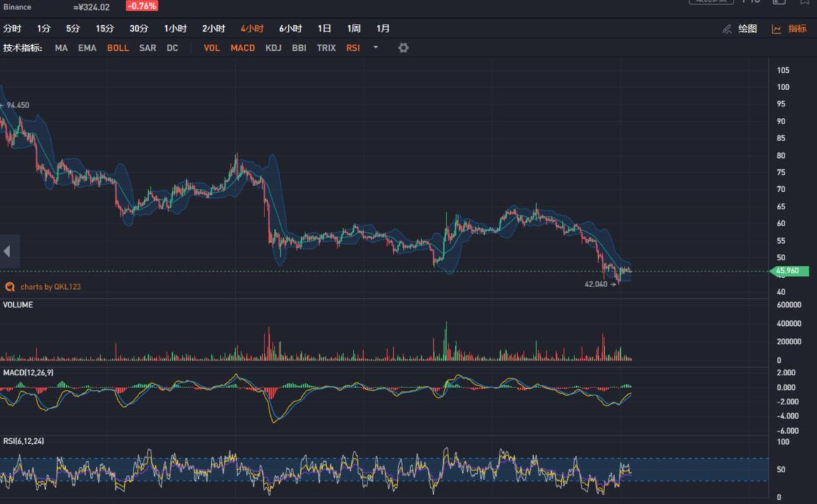The height and width of the screenshot is (504, 817).
Task: Choose the 15分 interval tab
Action: (x=105, y=29)
